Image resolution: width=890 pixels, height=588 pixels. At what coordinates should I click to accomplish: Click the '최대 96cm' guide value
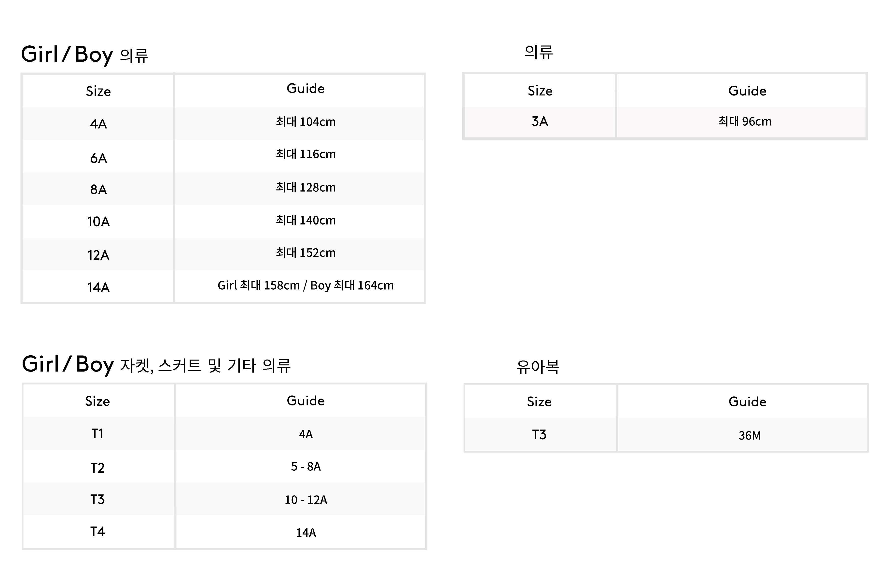745,121
